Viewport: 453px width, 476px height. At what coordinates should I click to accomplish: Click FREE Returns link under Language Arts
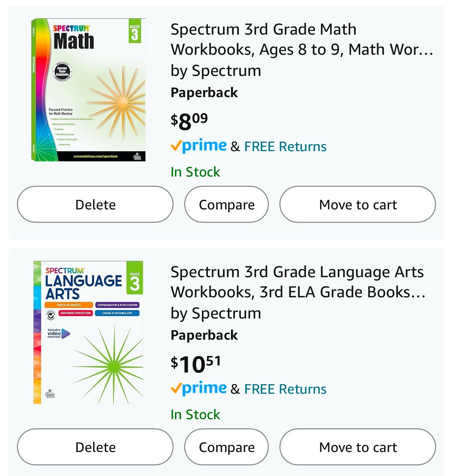pos(285,389)
